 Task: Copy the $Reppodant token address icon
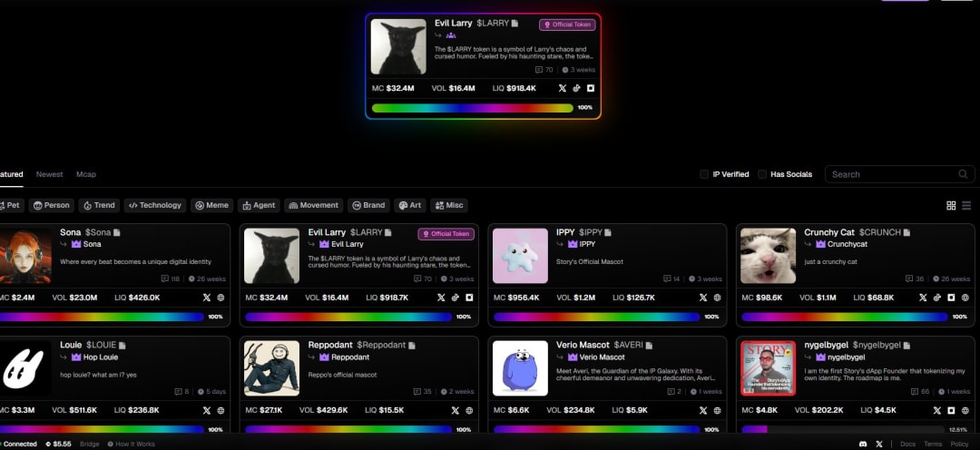[412, 345]
